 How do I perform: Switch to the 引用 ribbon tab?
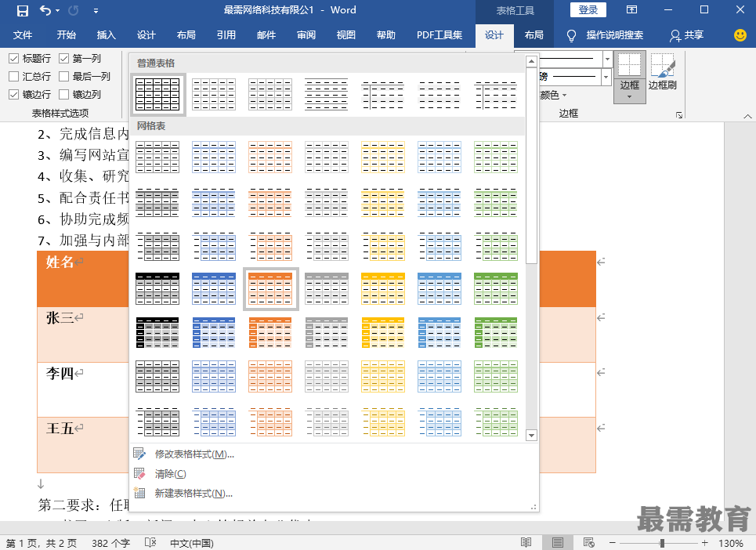(x=226, y=35)
